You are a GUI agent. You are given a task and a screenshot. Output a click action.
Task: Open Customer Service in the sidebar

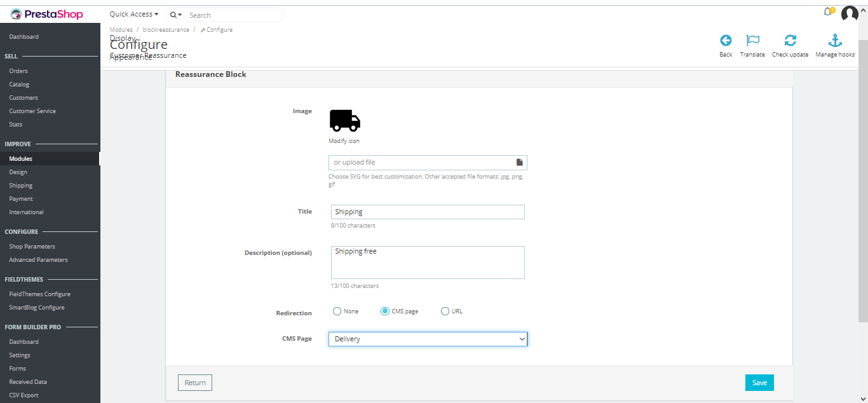click(32, 111)
